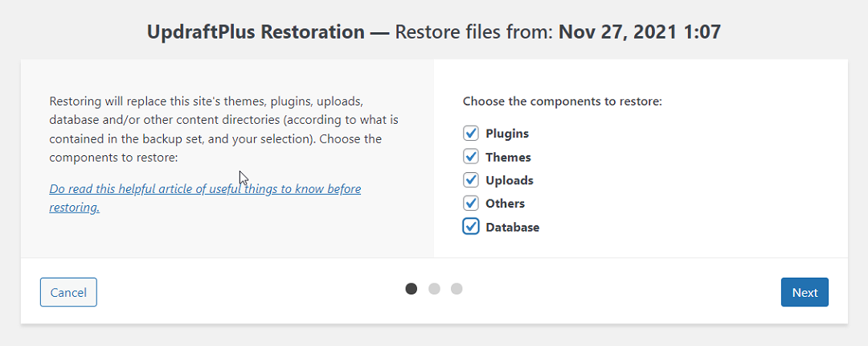Click the right-panel "Choose the components to restore:" heading
Screen dimensions: 868x346
tap(562, 102)
